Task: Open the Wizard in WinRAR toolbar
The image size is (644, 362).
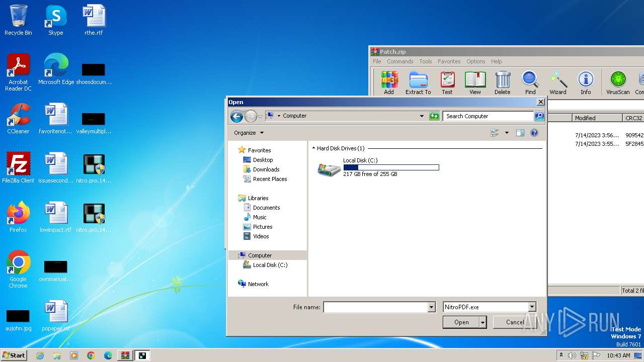Action: tap(558, 83)
